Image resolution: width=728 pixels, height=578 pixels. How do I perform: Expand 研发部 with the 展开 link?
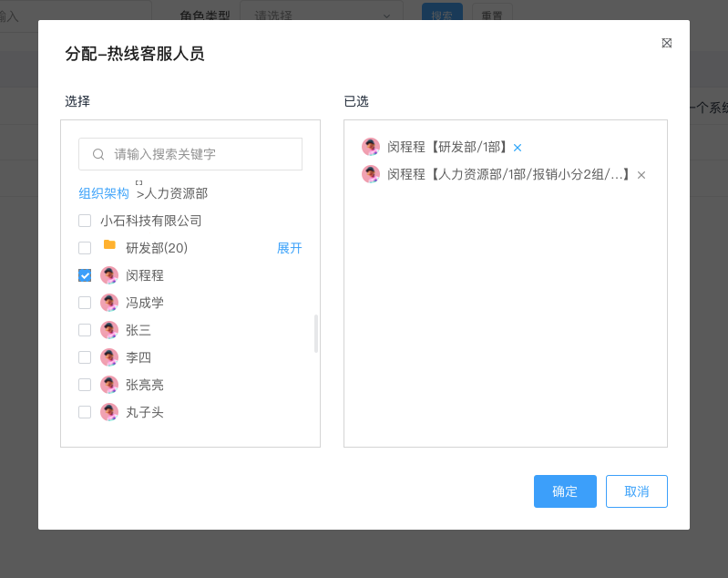pyautogui.click(x=289, y=248)
